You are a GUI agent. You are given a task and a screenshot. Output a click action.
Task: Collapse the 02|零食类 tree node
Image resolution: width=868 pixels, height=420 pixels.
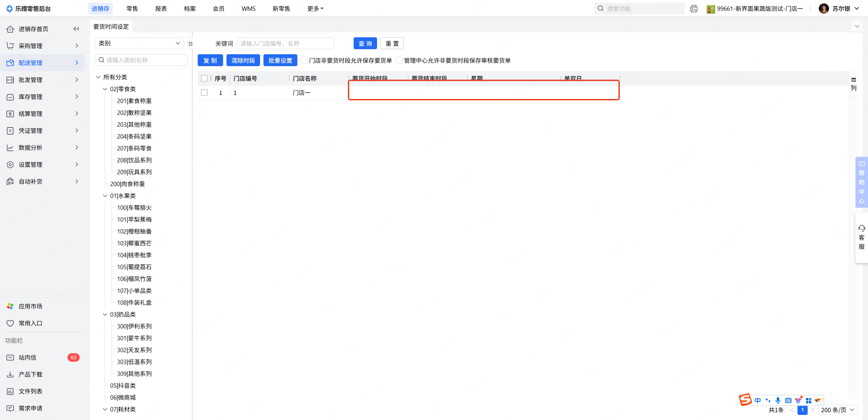click(x=105, y=89)
